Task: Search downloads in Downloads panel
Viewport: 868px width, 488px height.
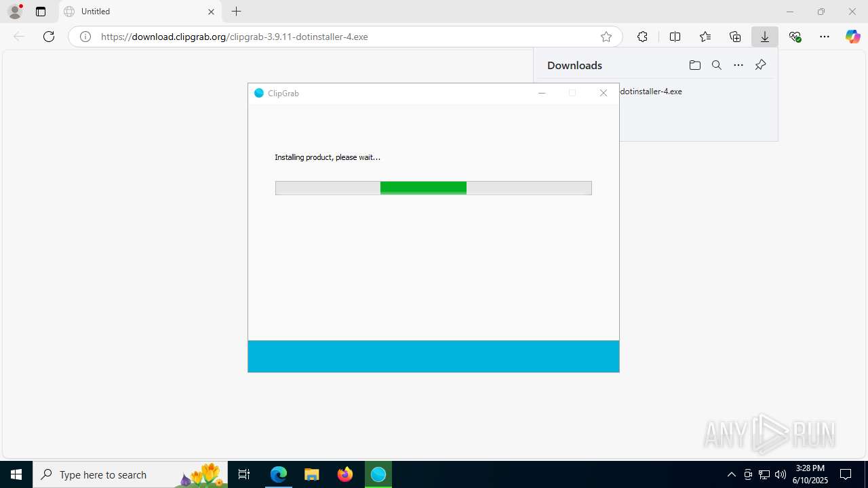Action: point(717,65)
